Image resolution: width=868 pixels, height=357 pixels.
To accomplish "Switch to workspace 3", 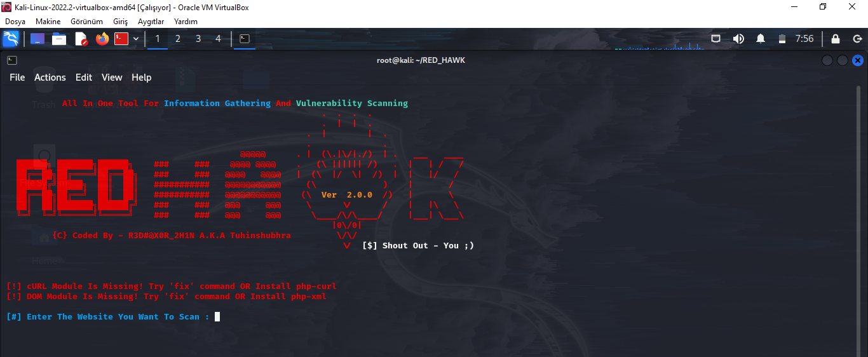I will (198, 39).
